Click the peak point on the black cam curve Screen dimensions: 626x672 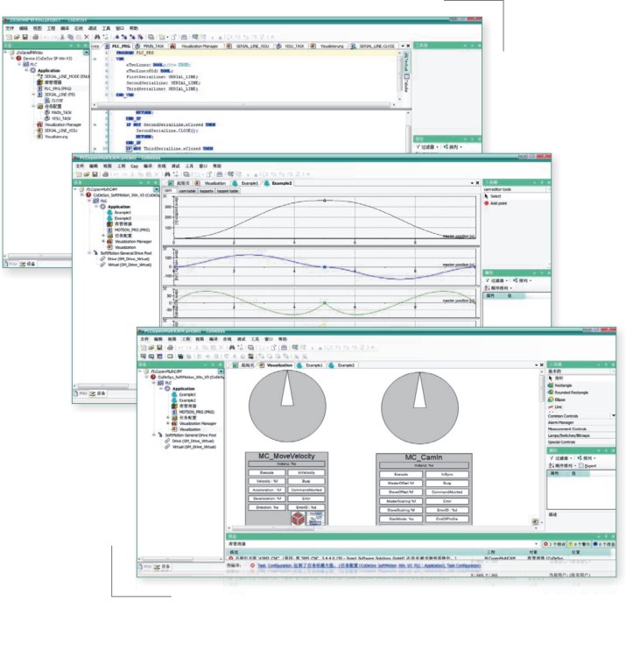[325, 200]
